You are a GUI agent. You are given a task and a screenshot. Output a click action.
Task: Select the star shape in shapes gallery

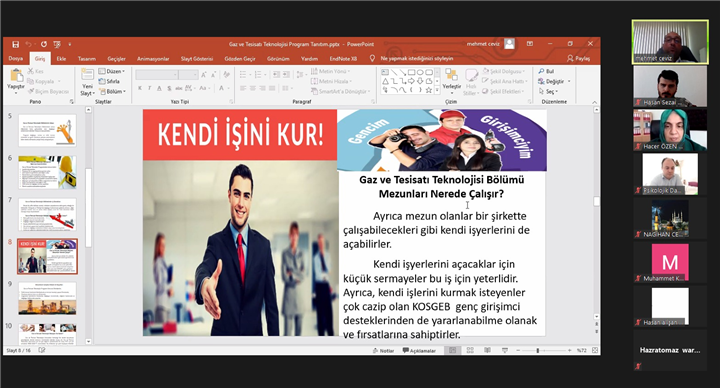pyautogui.click(x=429, y=90)
